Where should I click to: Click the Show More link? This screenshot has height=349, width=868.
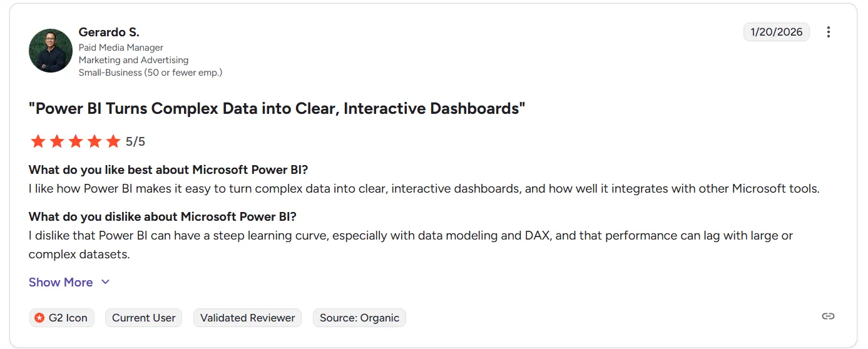point(61,282)
